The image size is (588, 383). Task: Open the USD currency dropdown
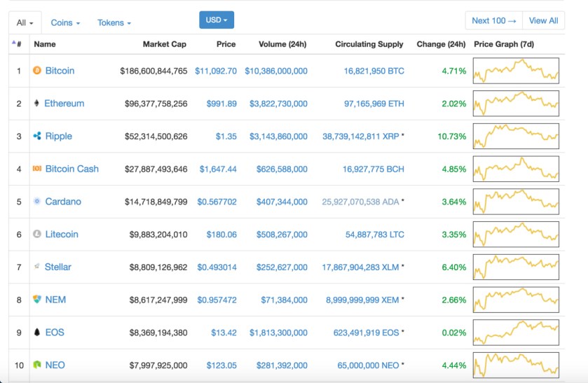[x=217, y=20]
